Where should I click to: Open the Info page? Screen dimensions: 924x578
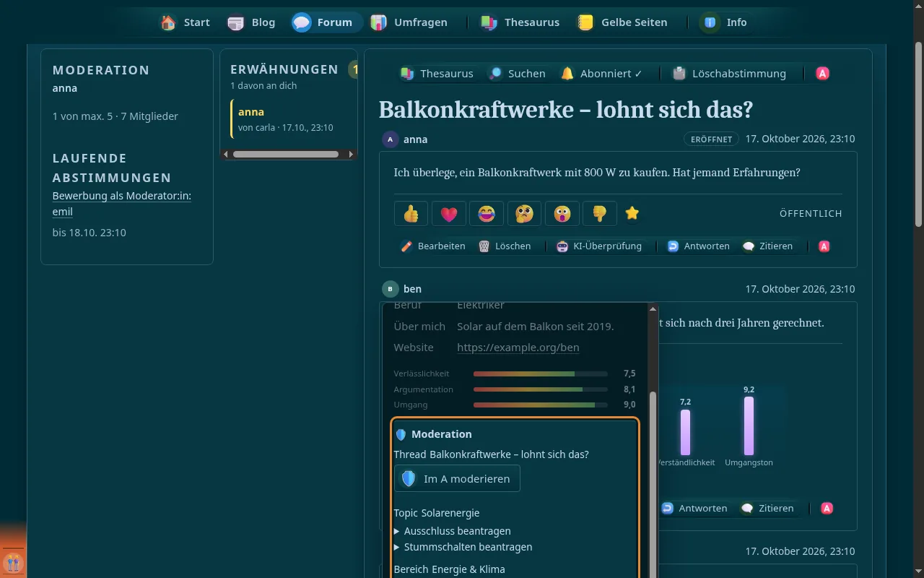(725, 22)
